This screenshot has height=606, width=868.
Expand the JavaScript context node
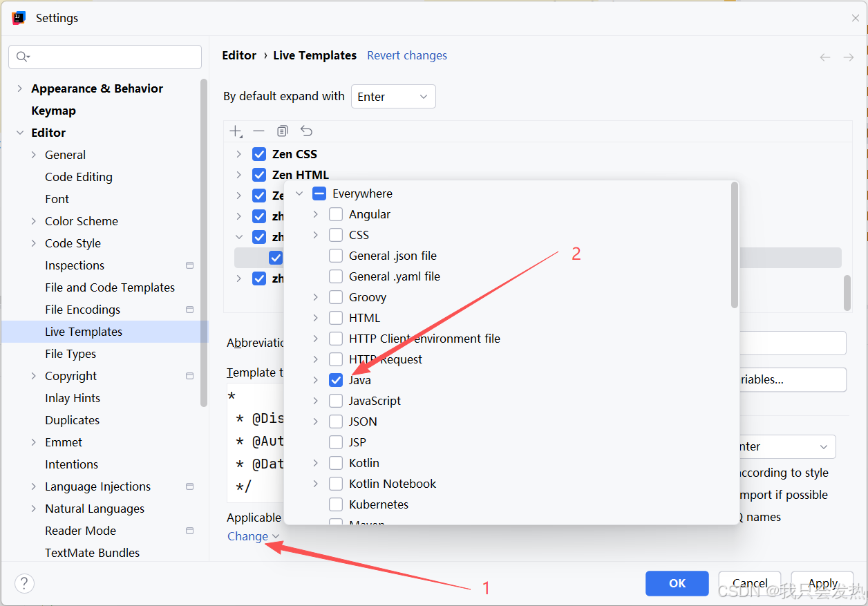316,401
